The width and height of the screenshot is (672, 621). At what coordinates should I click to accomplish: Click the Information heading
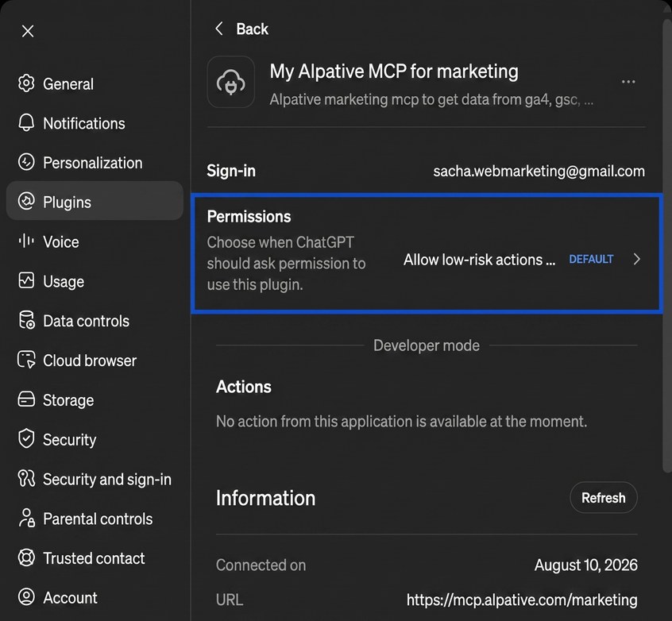click(x=266, y=498)
